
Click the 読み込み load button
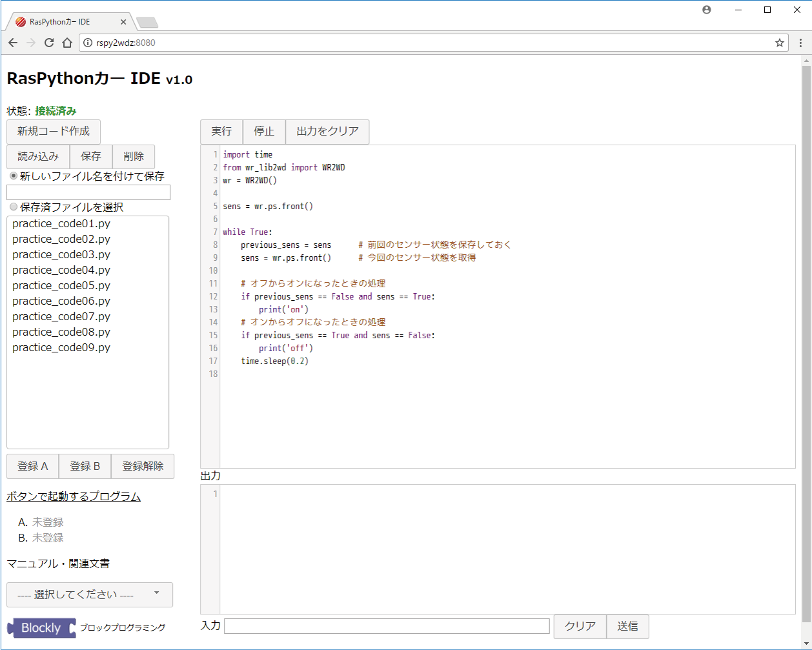click(x=38, y=156)
